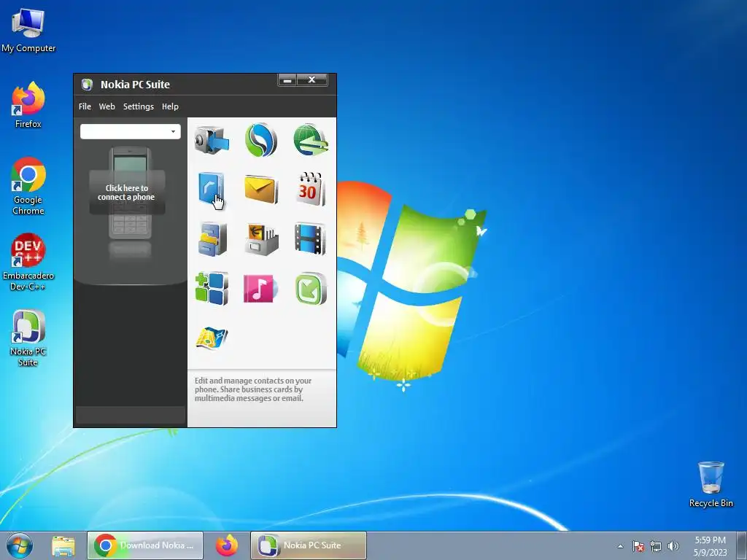This screenshot has height=560, width=747.
Task: Click Show Desktop strip beside the clock
Action: point(742,545)
